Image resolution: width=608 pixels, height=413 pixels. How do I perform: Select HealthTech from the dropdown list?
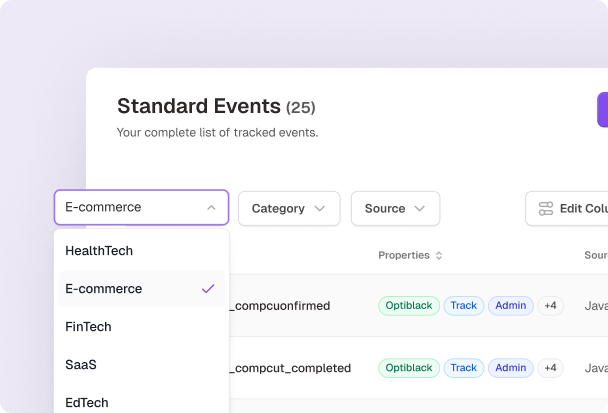pyautogui.click(x=142, y=251)
